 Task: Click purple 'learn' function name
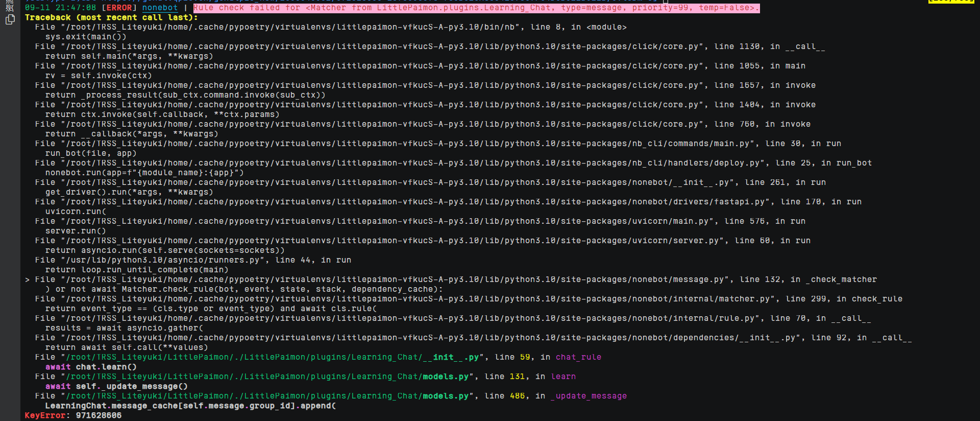pos(563,377)
